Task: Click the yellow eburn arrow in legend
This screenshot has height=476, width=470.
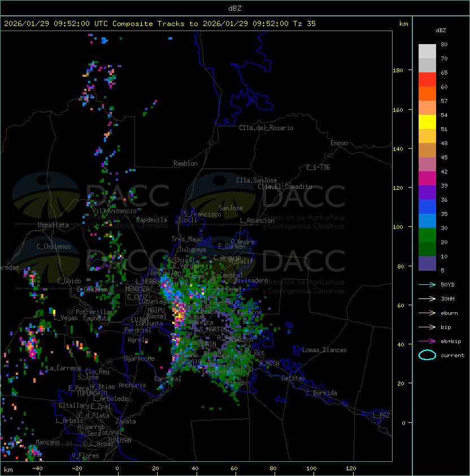Action: tap(427, 313)
